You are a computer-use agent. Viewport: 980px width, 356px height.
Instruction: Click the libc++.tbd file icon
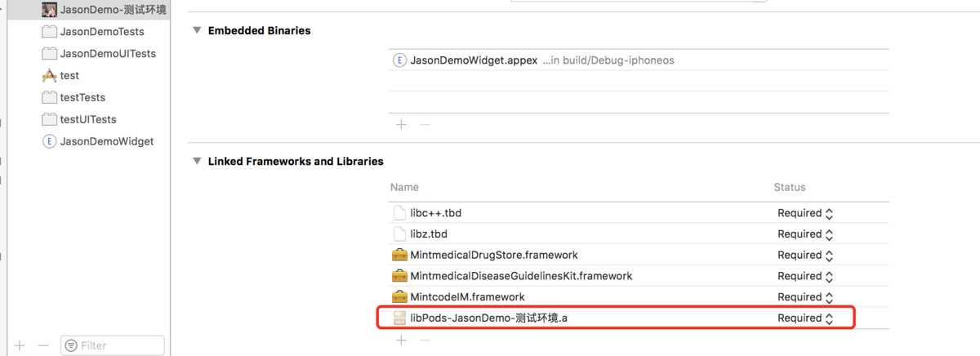(x=399, y=213)
